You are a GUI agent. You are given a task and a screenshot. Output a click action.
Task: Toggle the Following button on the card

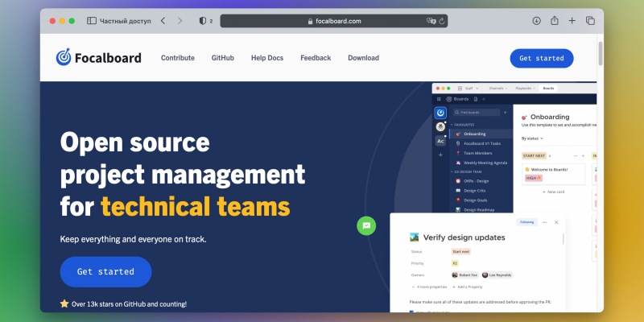tap(526, 221)
